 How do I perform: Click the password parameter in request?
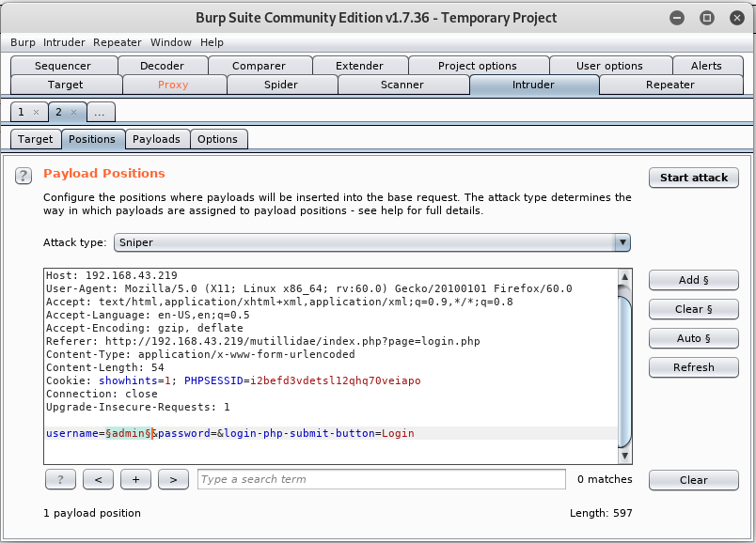[x=184, y=433]
